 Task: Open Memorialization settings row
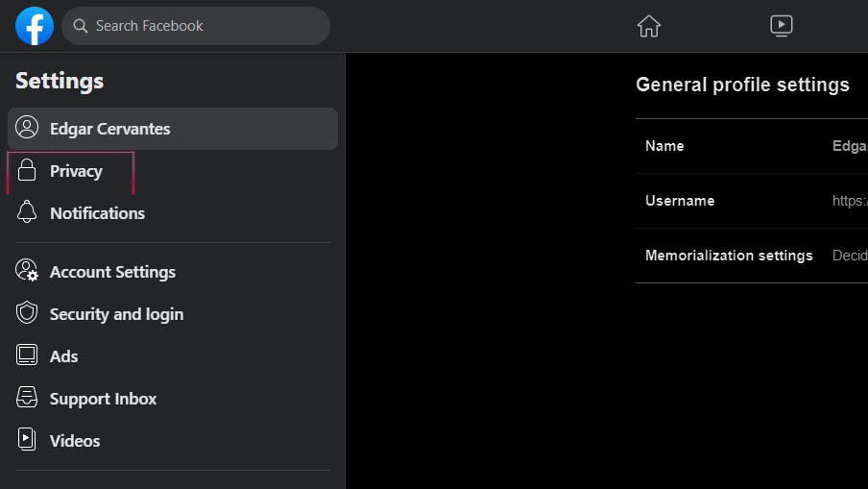pyautogui.click(x=751, y=256)
